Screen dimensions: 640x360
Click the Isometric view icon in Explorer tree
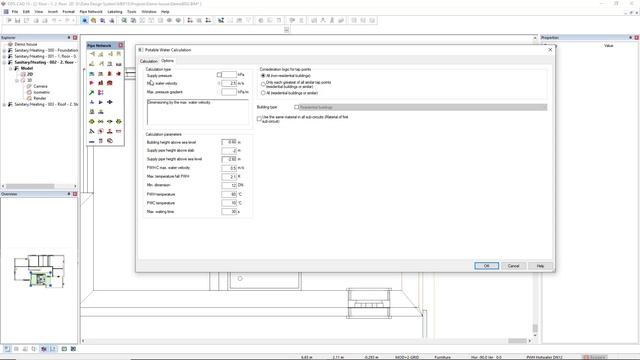tap(29, 92)
